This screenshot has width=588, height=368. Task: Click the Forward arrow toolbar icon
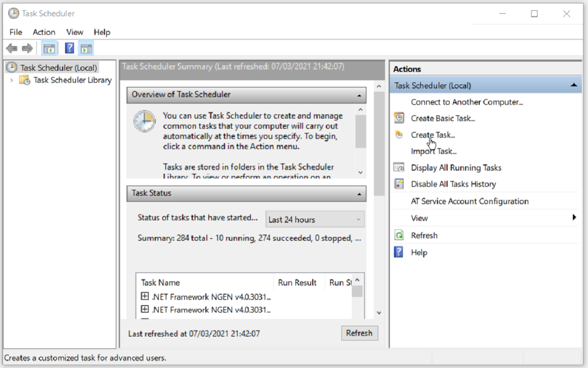(x=27, y=48)
